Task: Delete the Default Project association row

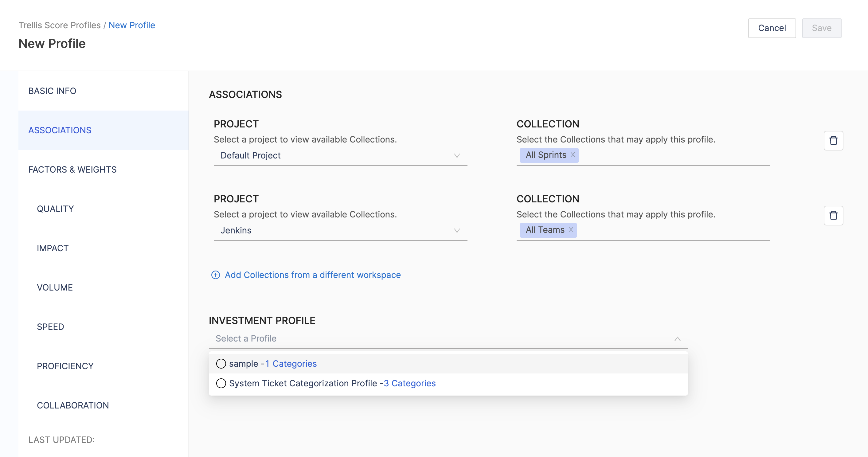Action: pos(833,141)
